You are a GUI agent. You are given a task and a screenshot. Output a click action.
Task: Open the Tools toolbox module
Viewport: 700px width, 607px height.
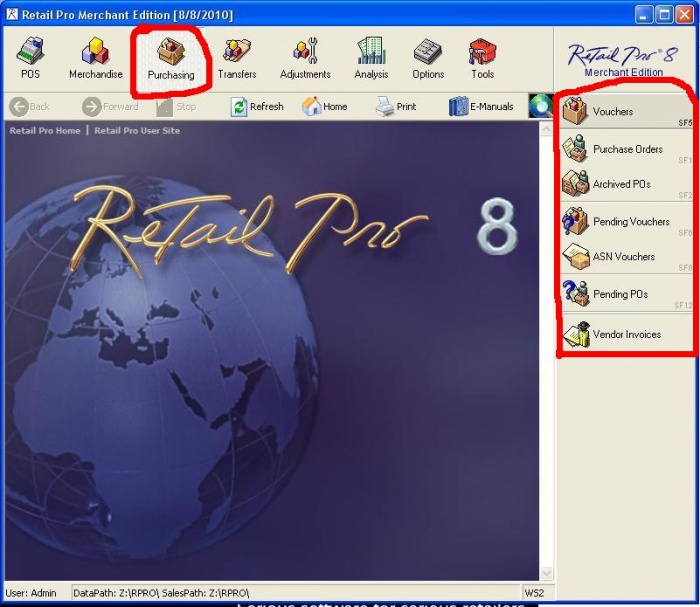(x=483, y=58)
